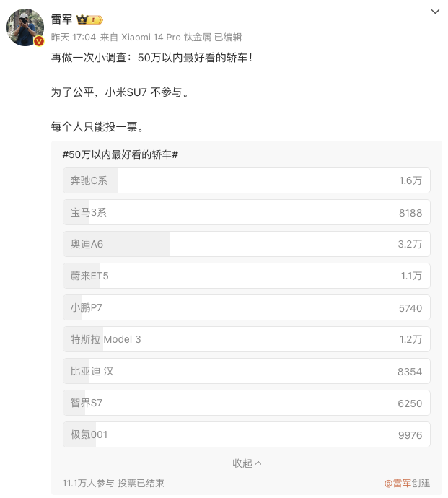Choose the 蔚来ET5 poll option
Image resolution: width=448 pixels, height=498 pixels.
pos(247,276)
